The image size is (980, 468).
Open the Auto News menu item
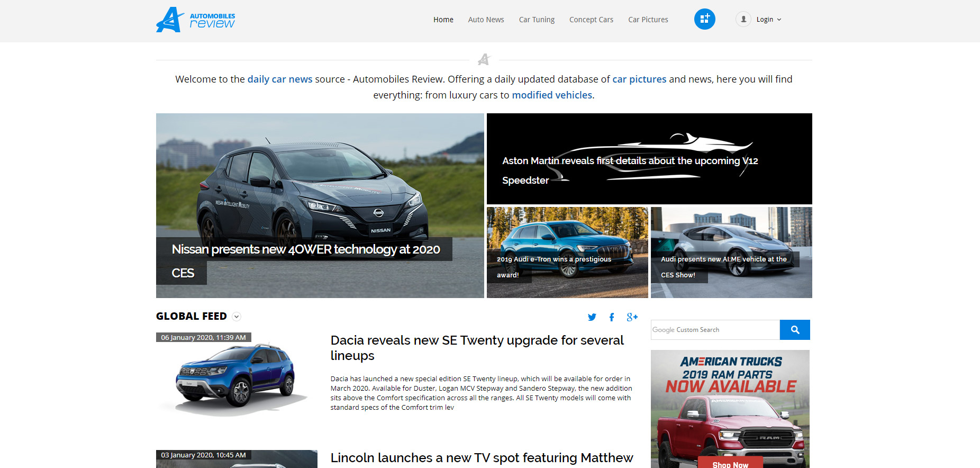(486, 20)
